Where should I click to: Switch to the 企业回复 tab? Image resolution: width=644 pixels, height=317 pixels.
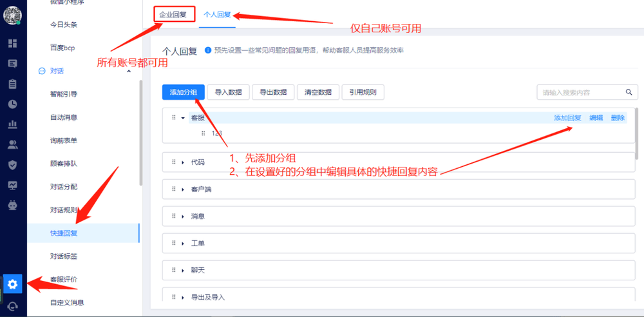coord(174,14)
